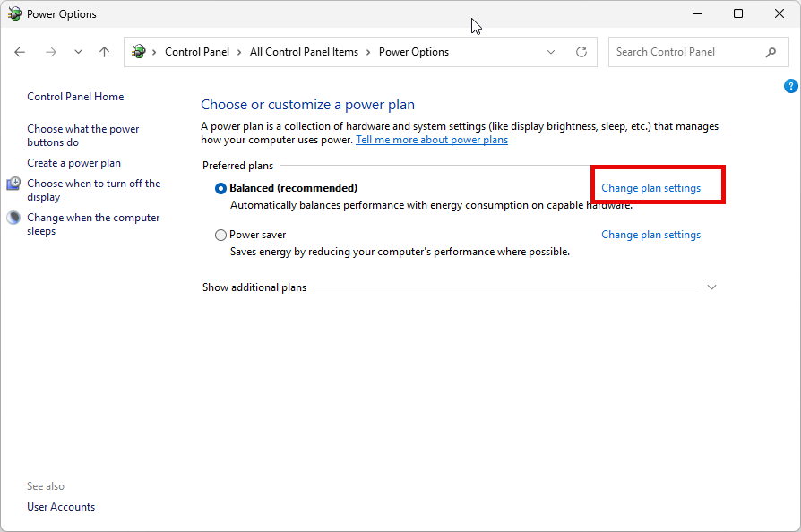Viewport: 801px width, 532px height.
Task: Open the Recent locations dropdown arrow
Action: (78, 52)
